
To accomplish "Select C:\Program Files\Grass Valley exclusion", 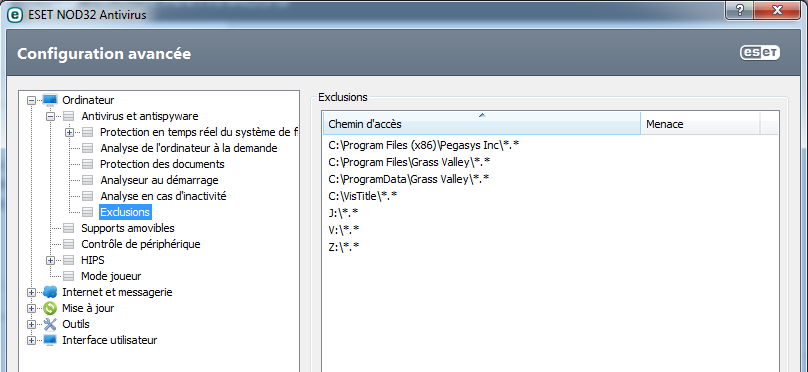I will [x=409, y=162].
